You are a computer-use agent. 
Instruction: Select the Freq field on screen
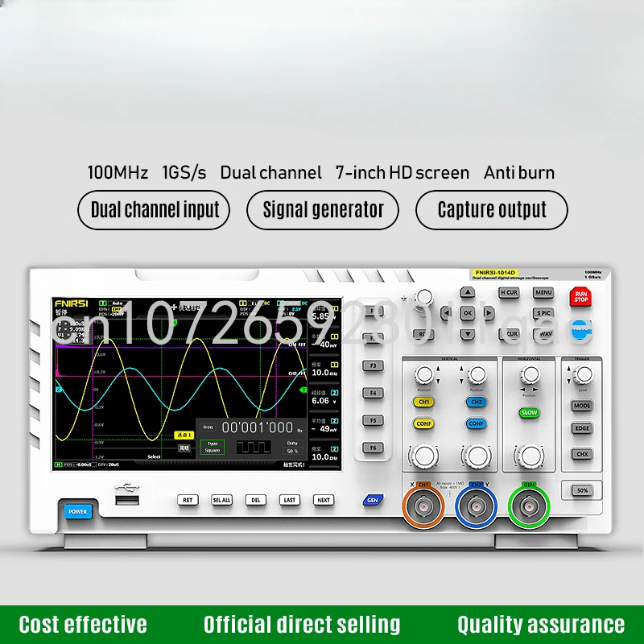pyautogui.click(x=208, y=427)
